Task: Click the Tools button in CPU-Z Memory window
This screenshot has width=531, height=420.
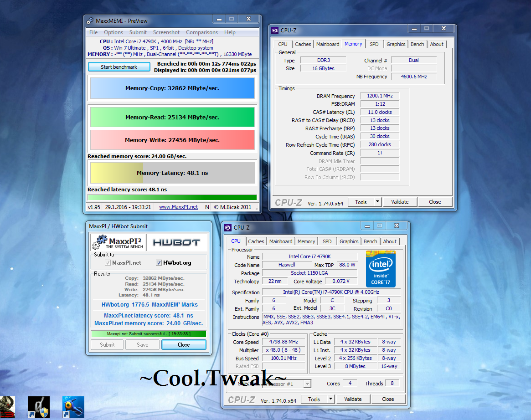Action: [361, 202]
